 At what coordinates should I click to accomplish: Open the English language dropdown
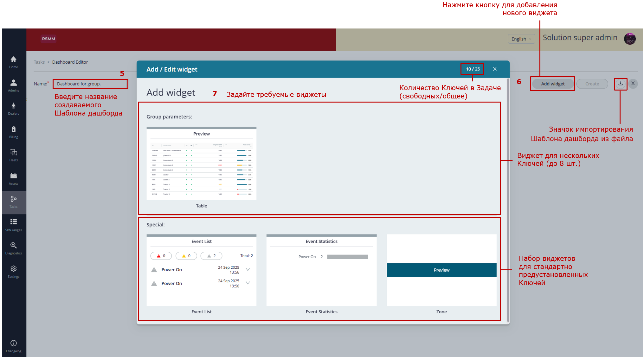point(521,39)
